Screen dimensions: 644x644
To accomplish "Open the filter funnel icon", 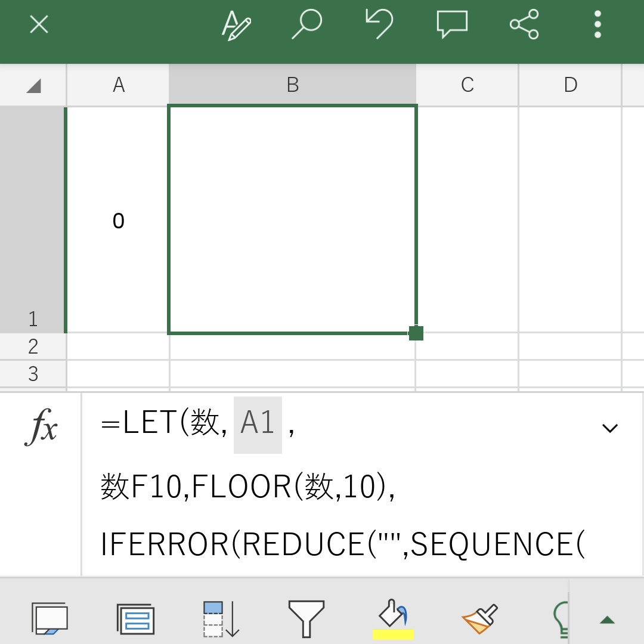I will [306, 619].
